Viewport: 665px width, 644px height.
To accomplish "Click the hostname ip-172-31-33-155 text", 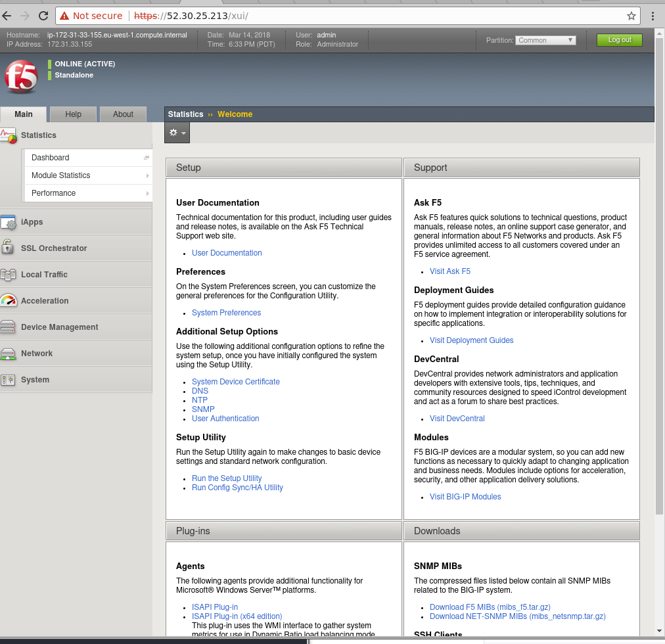I will [x=117, y=35].
